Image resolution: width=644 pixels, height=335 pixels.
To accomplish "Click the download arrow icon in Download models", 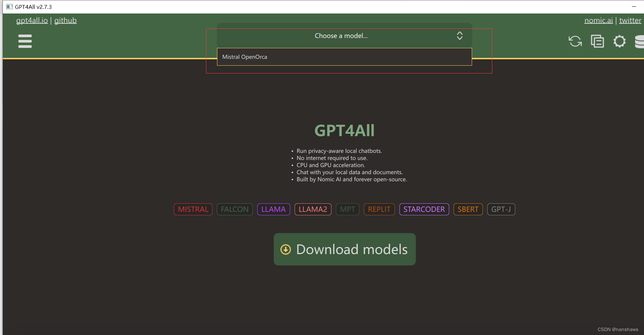I will [x=286, y=249].
